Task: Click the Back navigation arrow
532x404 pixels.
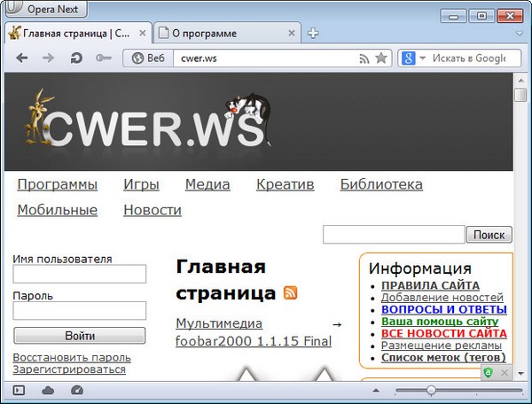Action: point(22,58)
